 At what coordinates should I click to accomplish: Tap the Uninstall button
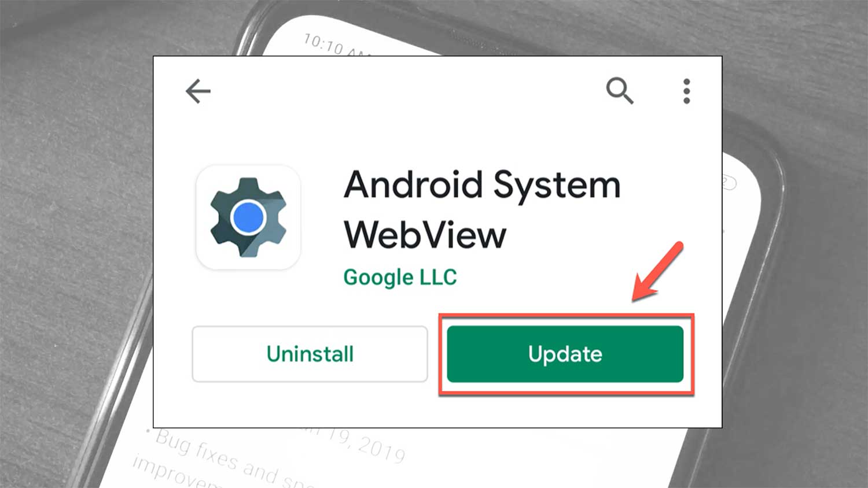(310, 354)
